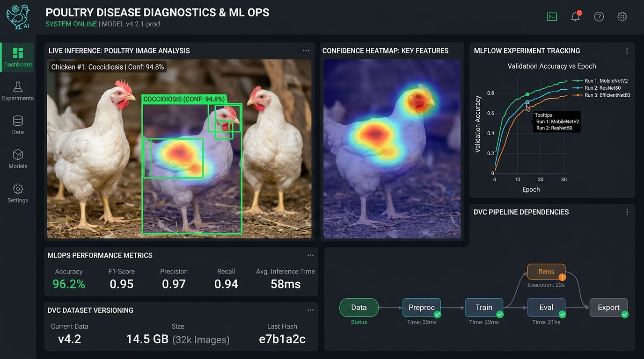The image size is (644, 359).
Task: Click the Train pipeline node
Action: [x=484, y=308]
